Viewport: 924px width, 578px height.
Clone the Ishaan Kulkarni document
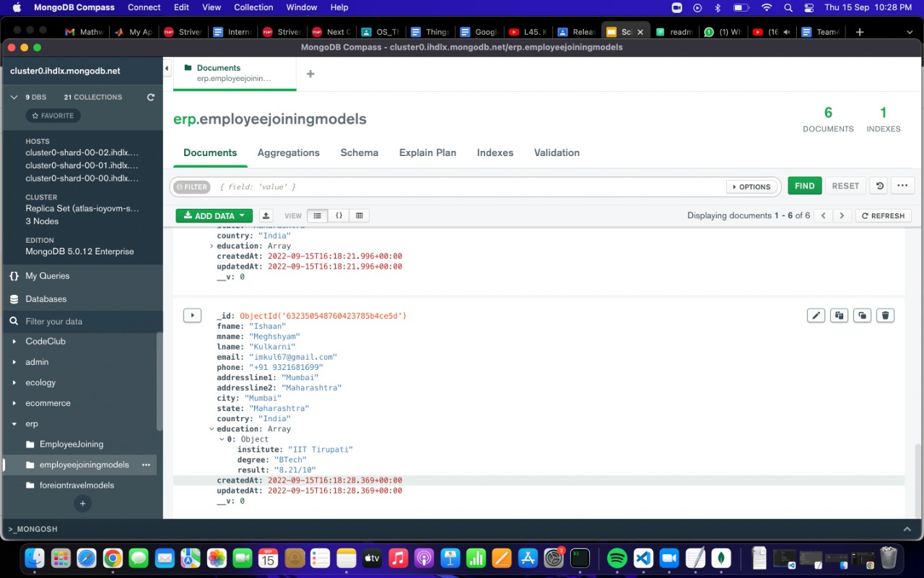pos(862,315)
